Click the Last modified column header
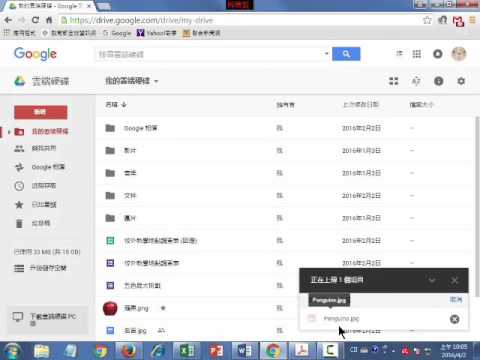 tap(361, 105)
